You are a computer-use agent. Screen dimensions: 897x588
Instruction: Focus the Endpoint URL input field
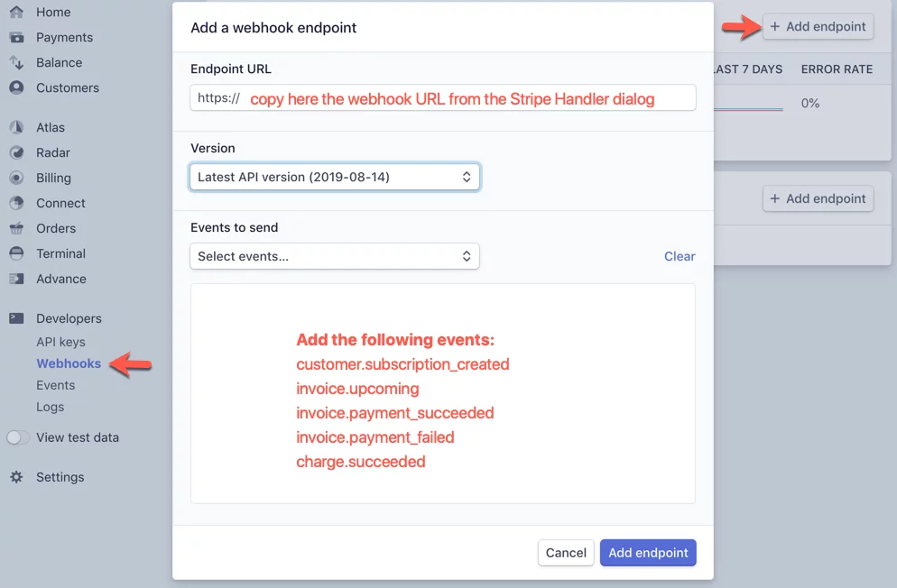click(x=451, y=99)
